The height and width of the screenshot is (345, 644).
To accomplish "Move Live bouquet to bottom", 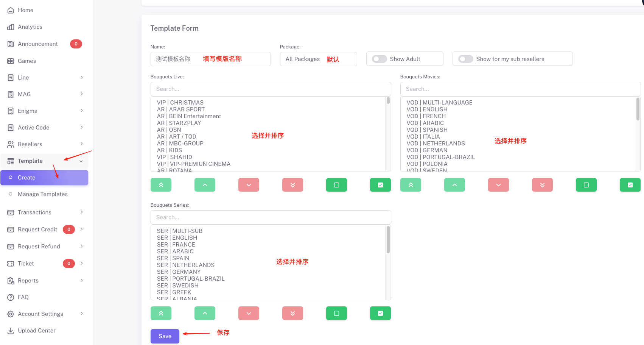I will 292,185.
